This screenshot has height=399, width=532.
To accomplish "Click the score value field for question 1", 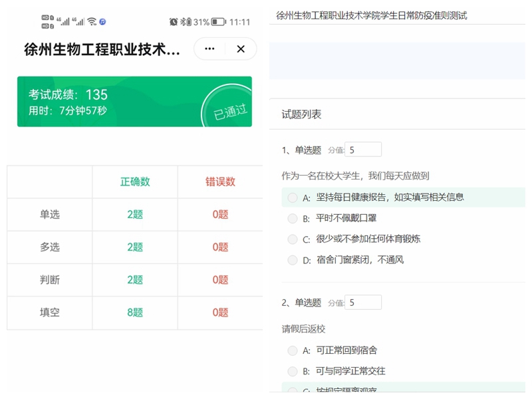I will coord(363,150).
